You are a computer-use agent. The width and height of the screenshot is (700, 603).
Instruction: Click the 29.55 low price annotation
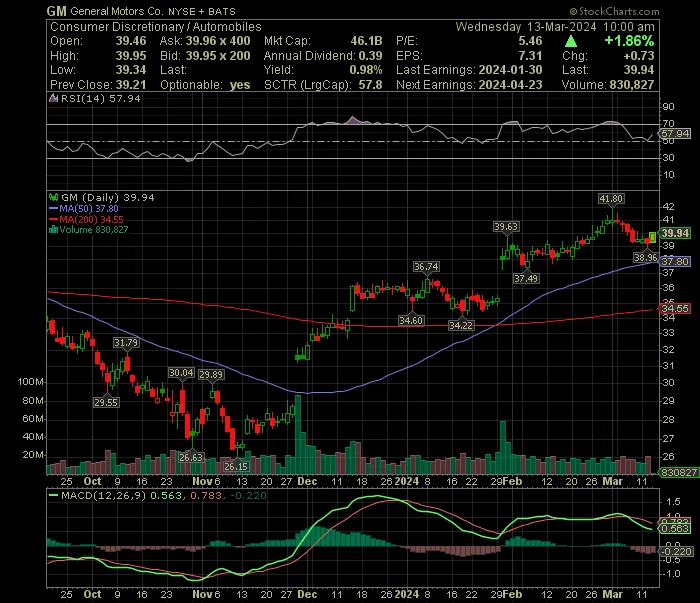(x=106, y=403)
